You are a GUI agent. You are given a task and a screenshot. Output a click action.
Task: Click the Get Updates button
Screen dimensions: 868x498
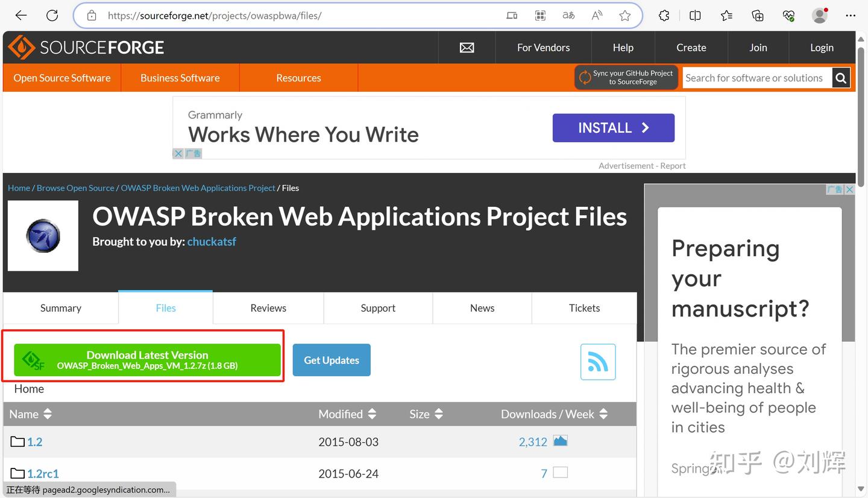point(332,360)
